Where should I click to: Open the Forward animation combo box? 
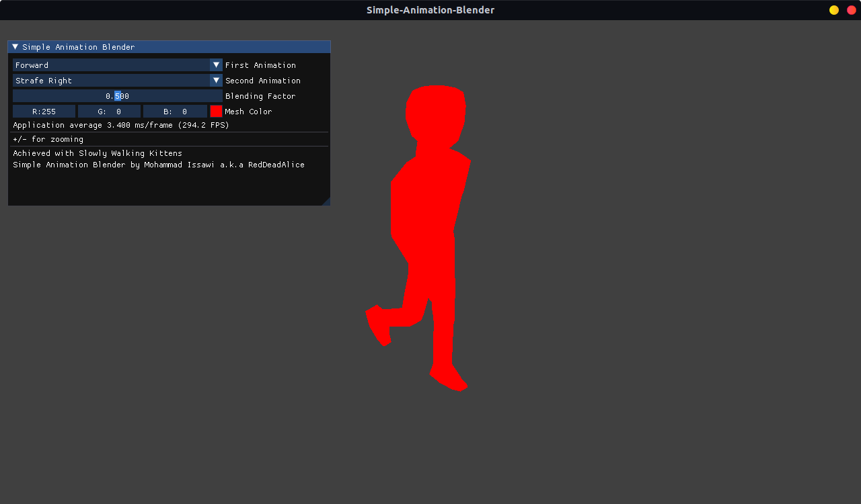click(x=111, y=65)
